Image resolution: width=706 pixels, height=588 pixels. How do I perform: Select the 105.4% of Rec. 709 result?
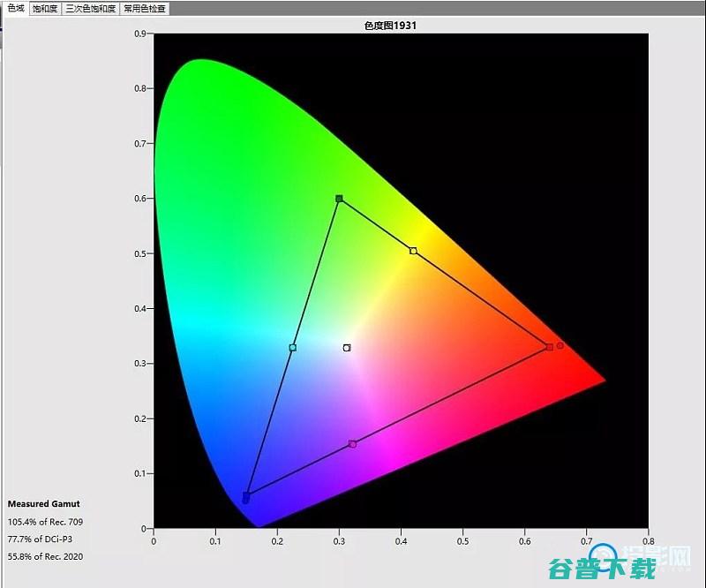coord(45,522)
